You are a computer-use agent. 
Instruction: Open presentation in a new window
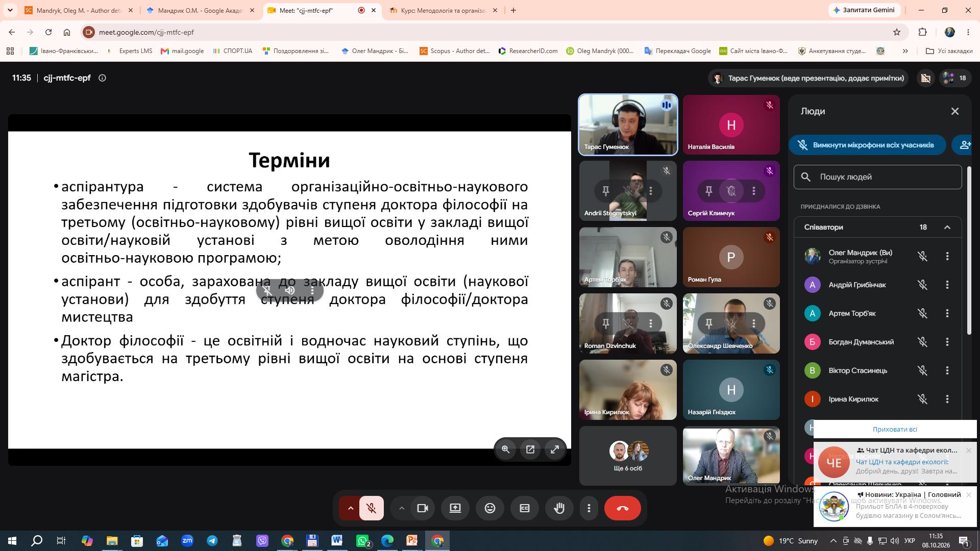click(x=530, y=449)
